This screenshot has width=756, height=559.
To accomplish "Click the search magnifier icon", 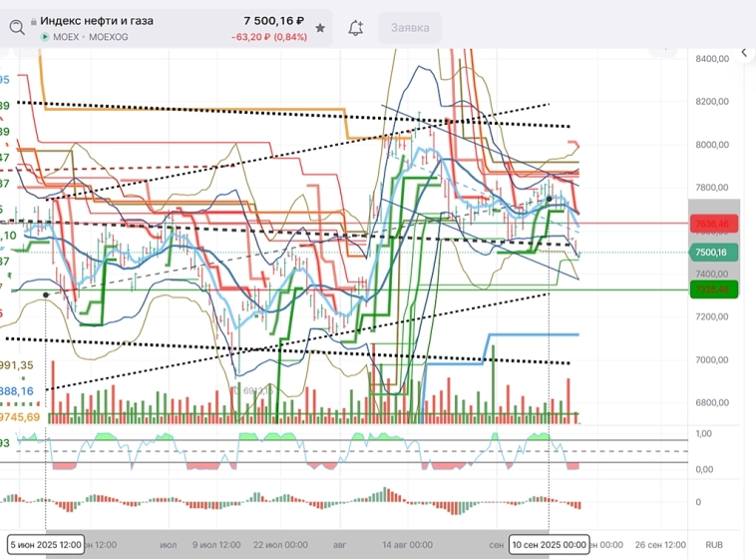I will click(15, 27).
